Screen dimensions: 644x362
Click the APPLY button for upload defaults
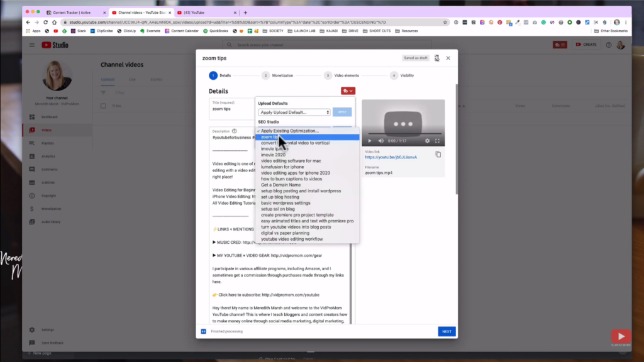tap(342, 112)
